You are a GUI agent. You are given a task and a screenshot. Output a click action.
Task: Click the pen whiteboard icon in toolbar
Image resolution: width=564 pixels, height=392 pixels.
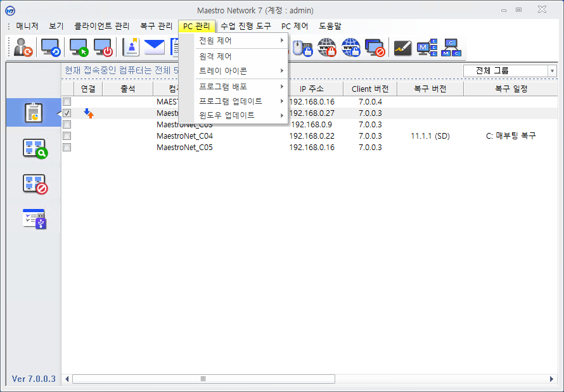403,47
